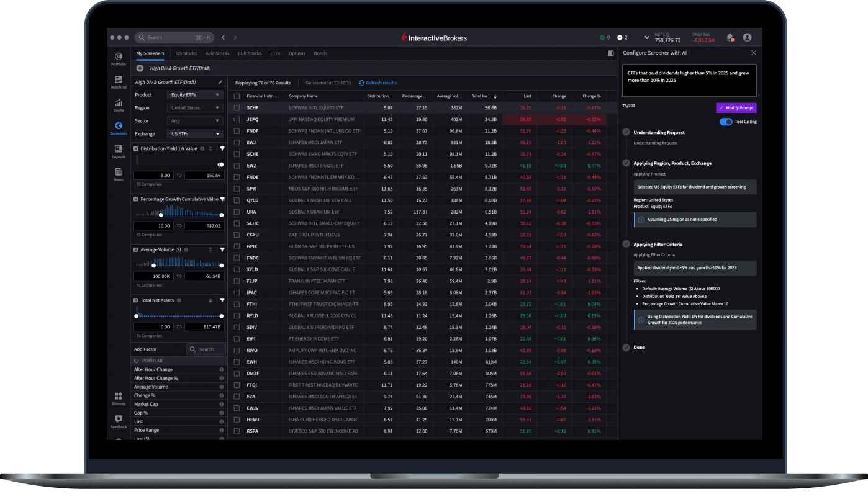Click minimum slider handle of Percentage Growth filter
Screen dimensions: 868x499
(x=161, y=215)
